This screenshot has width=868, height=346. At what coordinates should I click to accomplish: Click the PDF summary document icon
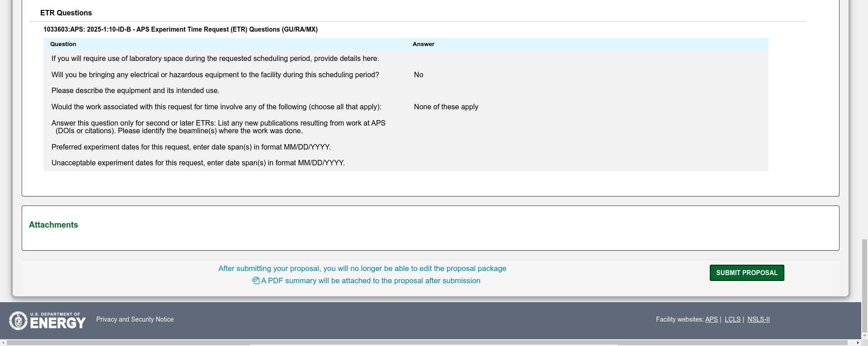tap(255, 281)
